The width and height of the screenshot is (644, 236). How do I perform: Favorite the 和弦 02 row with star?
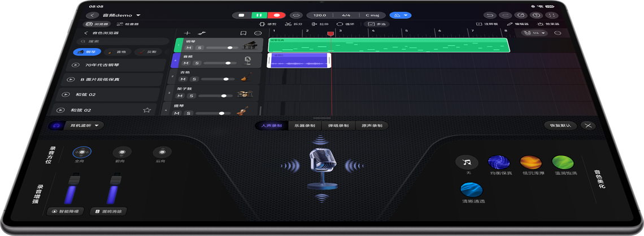pyautogui.click(x=146, y=110)
